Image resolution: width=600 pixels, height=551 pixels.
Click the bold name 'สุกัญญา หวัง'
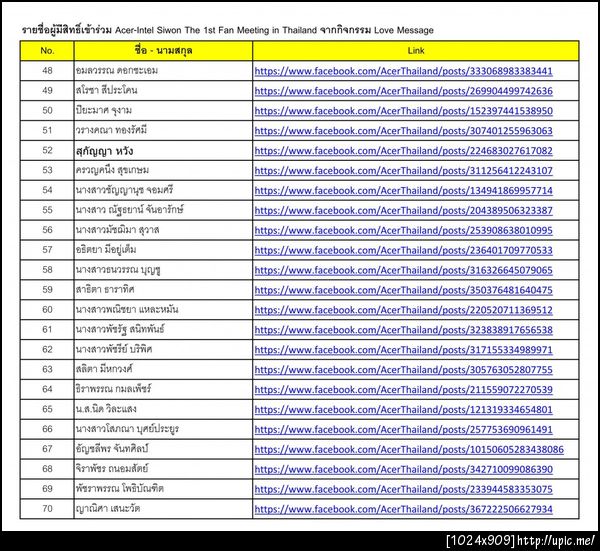click(x=104, y=151)
